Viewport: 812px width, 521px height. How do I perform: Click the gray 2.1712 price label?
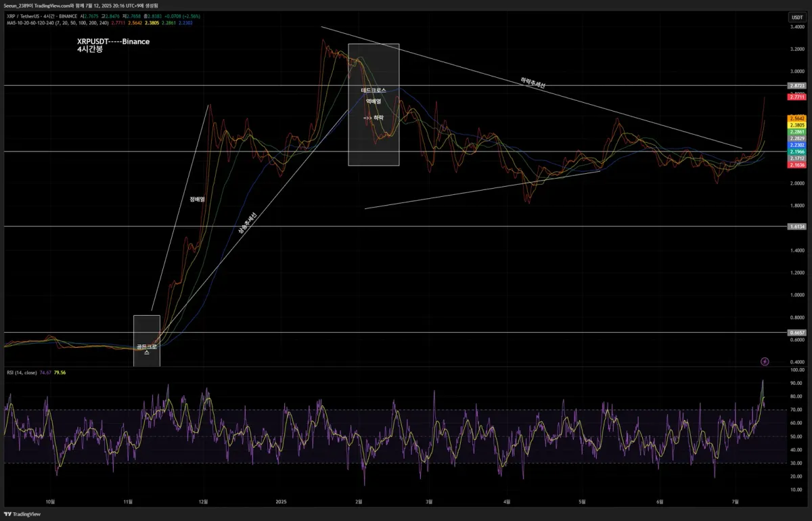(796, 158)
